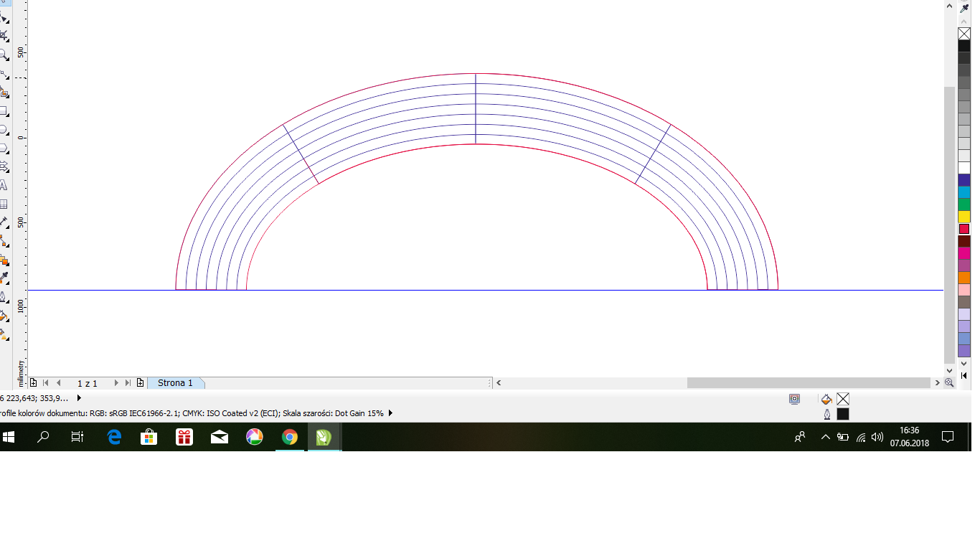Select the Table tool
Viewport: 980px width, 551px height.
click(4, 204)
